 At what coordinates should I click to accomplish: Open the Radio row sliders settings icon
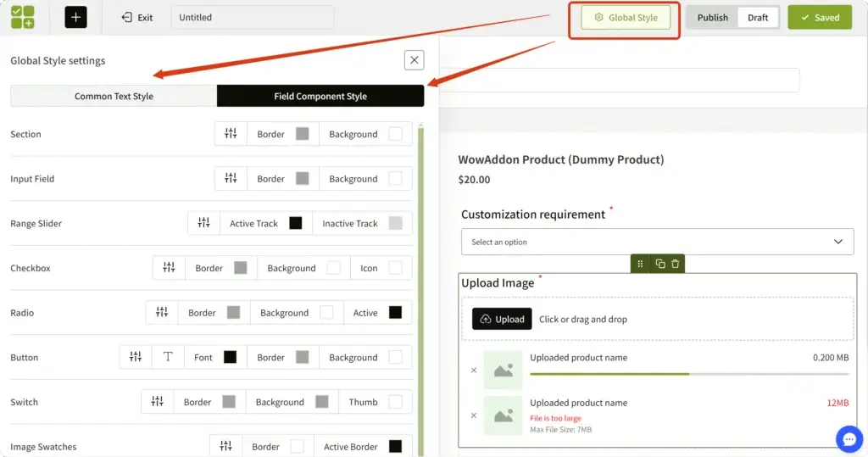pos(162,313)
